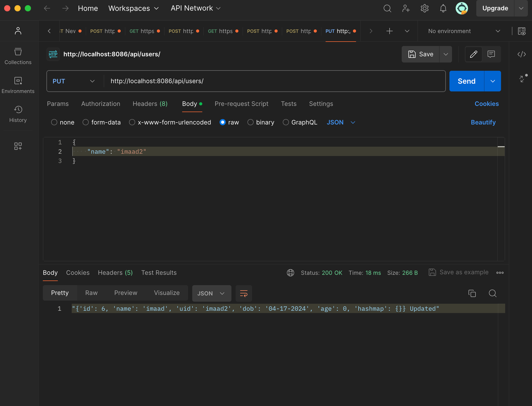Open notifications bell icon
The height and width of the screenshot is (406, 532).
(x=443, y=8)
